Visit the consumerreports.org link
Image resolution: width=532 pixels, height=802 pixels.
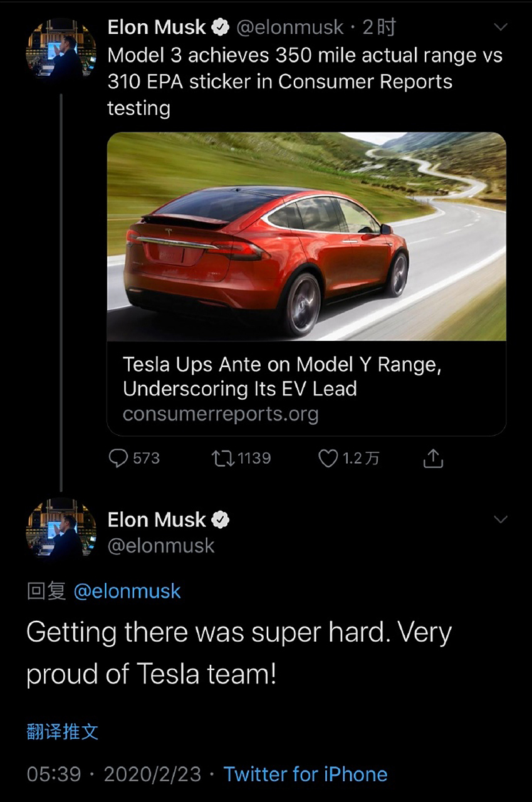pyautogui.click(x=221, y=414)
